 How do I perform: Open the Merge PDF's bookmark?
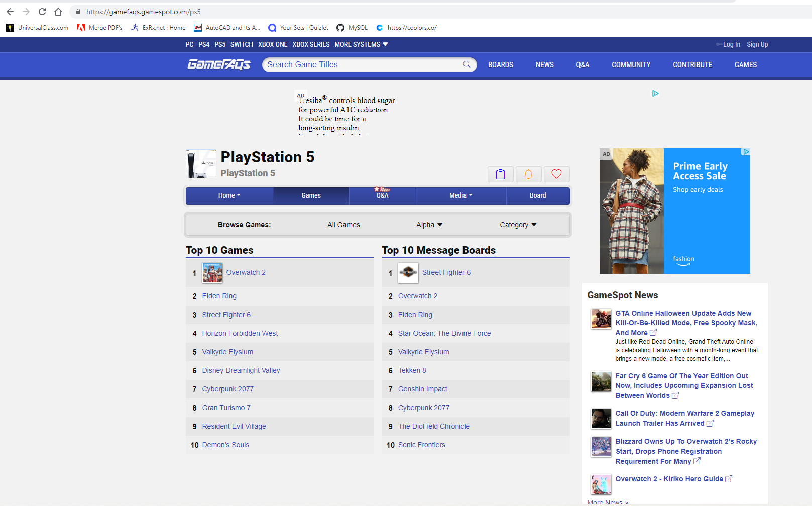click(x=99, y=28)
